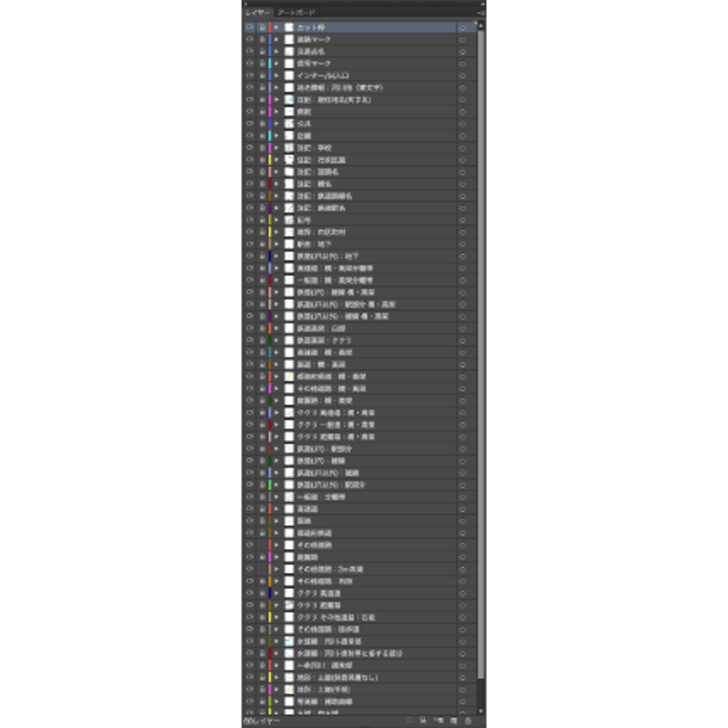Viewport: 728px width, 728px height.
Task: Hide the 高速道 layer
Action: [250, 509]
